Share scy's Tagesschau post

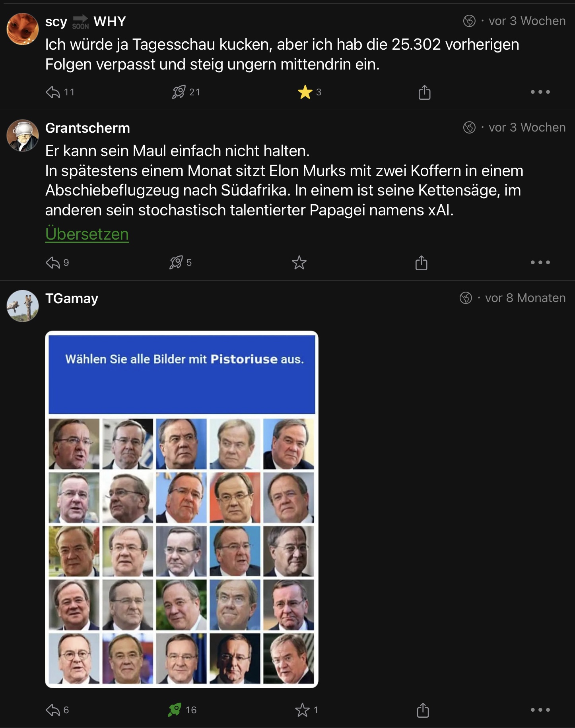424,92
